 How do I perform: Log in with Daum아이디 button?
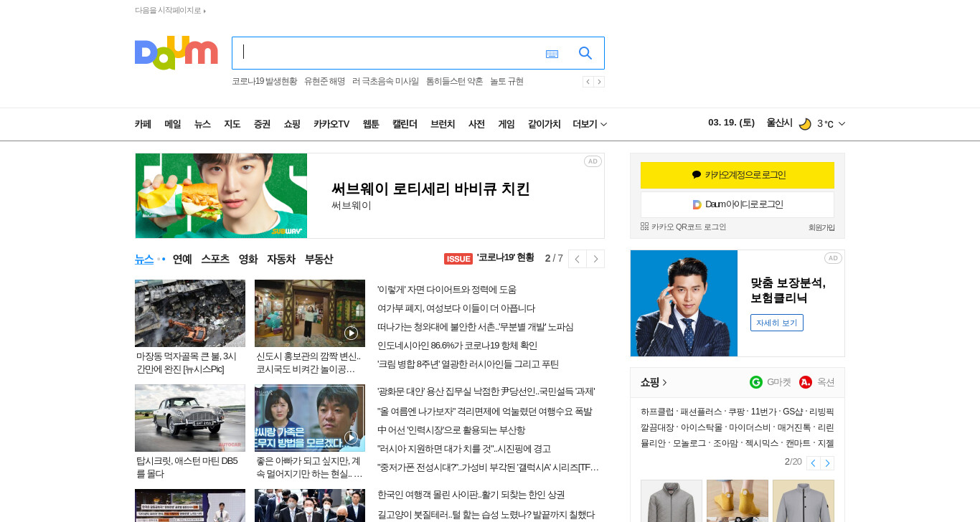[x=738, y=204]
